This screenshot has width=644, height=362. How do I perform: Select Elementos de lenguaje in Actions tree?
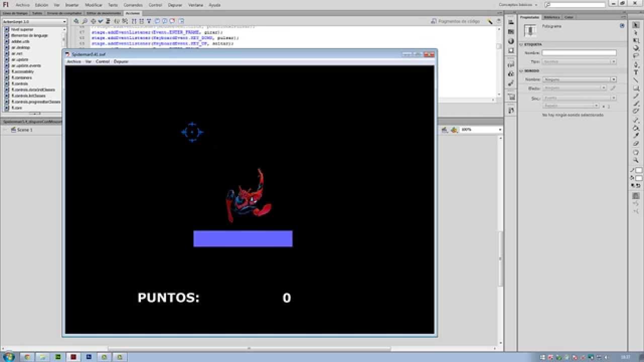coord(29,36)
